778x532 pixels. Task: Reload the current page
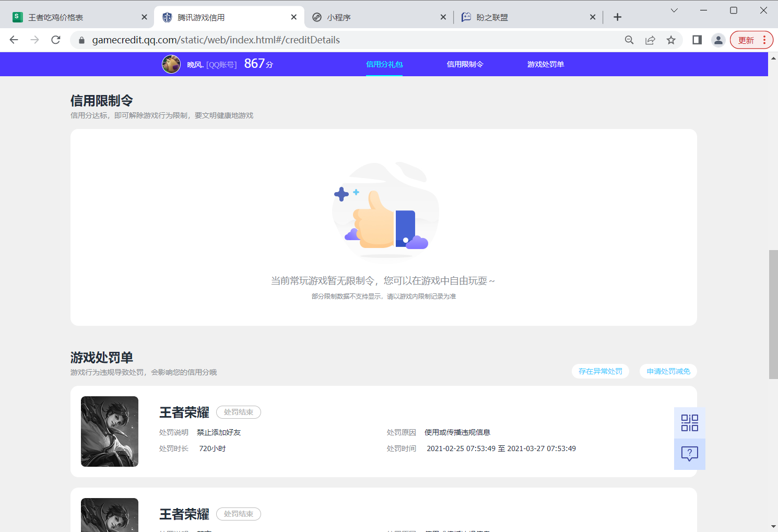tap(56, 40)
